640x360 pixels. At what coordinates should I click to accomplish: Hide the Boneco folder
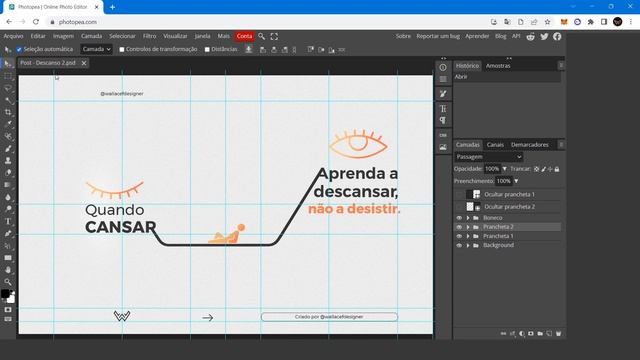tap(459, 218)
